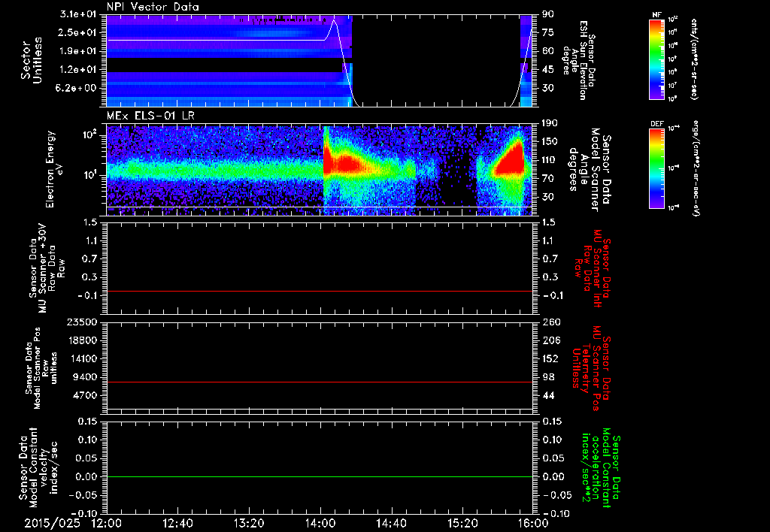Click the 15:20 time axis label
This screenshot has width=770, height=532.
tap(462, 523)
